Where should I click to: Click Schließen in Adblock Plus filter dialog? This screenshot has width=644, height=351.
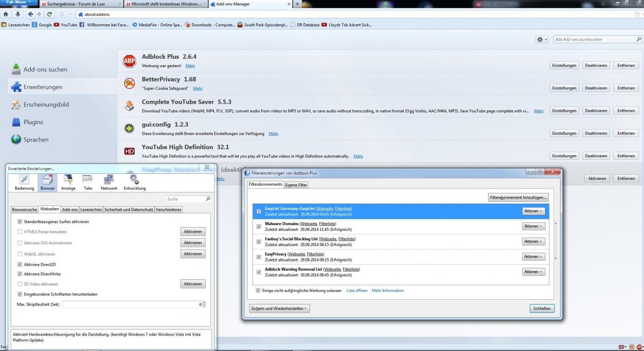[x=542, y=308]
